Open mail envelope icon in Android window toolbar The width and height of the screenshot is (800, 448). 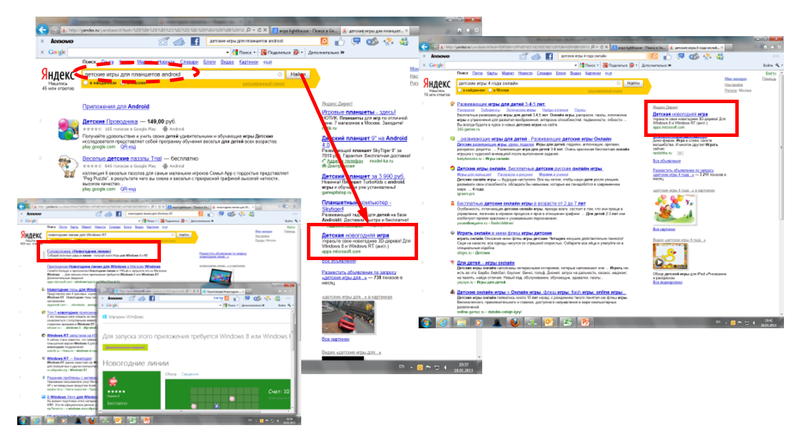pyautogui.click(x=179, y=42)
